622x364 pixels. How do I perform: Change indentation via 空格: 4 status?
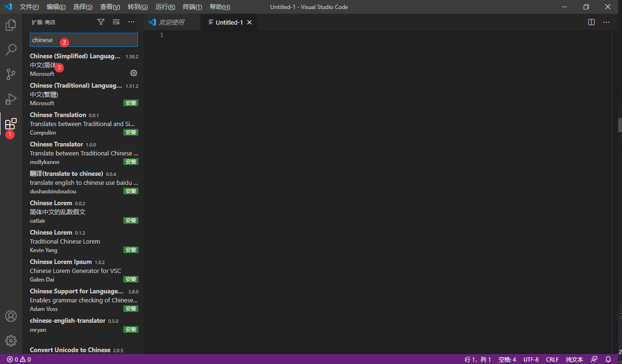pyautogui.click(x=507, y=359)
